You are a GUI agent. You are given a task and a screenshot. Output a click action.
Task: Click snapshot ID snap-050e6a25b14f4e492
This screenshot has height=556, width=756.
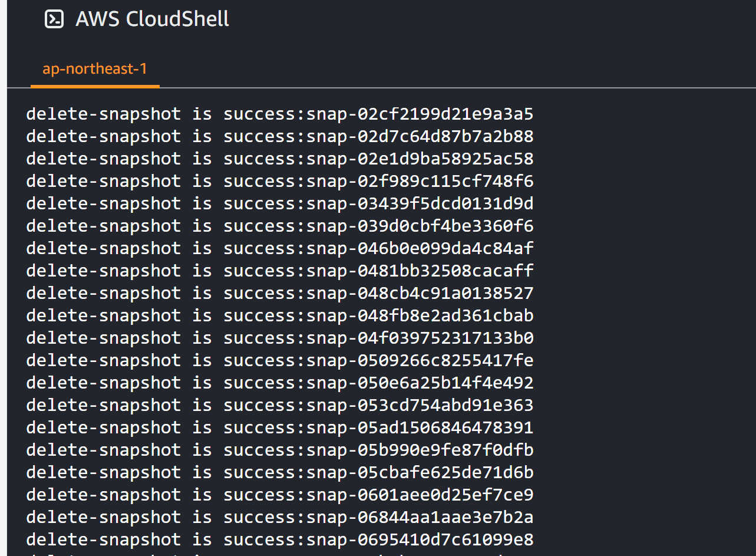pyautogui.click(x=420, y=383)
